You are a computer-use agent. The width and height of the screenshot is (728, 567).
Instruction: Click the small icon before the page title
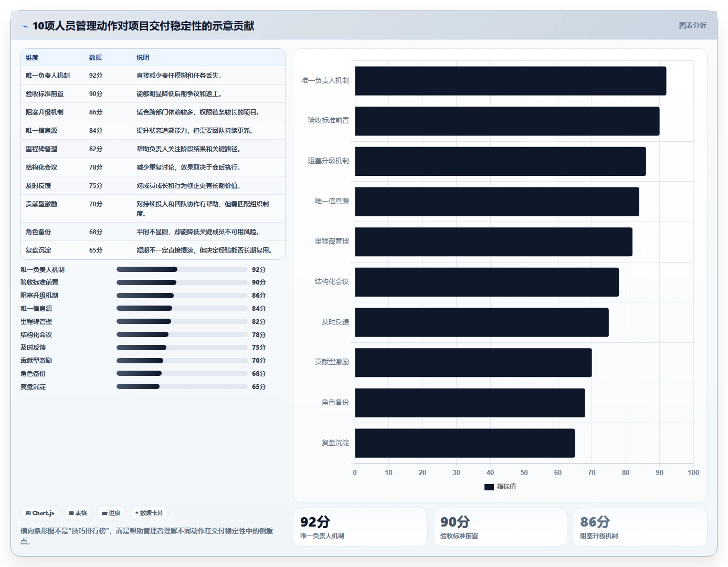25,26
